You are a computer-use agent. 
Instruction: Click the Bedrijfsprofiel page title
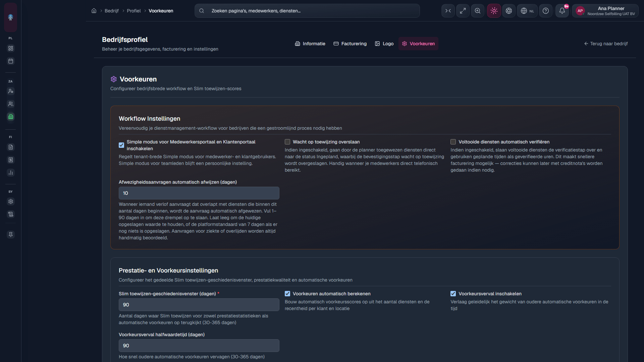[x=125, y=40]
